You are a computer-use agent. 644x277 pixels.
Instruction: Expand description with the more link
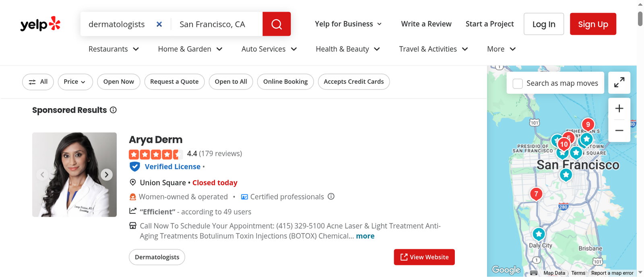tap(365, 236)
